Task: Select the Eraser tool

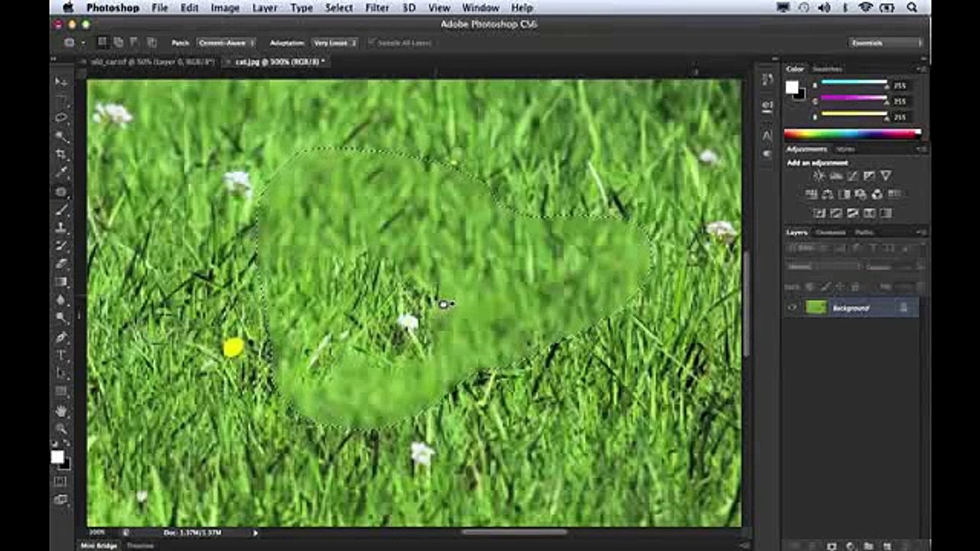Action: tap(61, 264)
